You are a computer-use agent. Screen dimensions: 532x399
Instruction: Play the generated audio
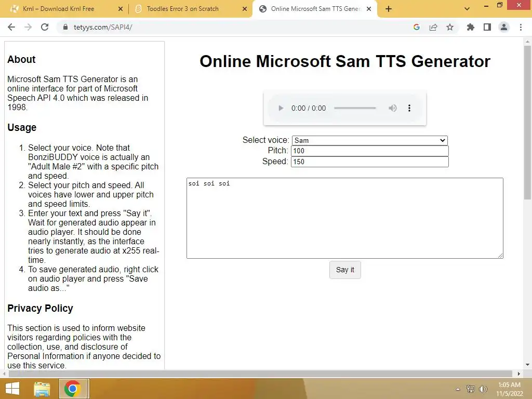[x=281, y=108]
